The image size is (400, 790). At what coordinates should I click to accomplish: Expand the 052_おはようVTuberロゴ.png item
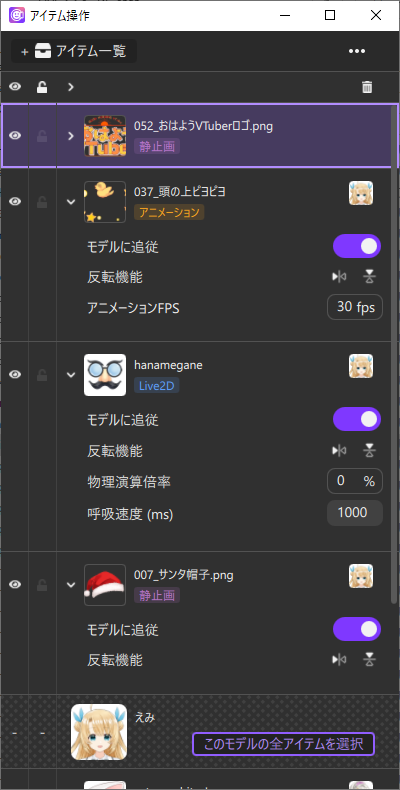(71, 136)
